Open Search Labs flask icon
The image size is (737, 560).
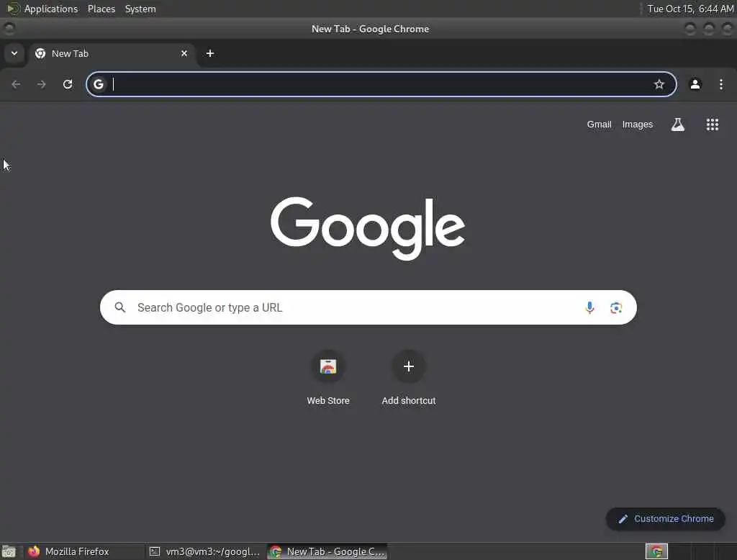(678, 125)
